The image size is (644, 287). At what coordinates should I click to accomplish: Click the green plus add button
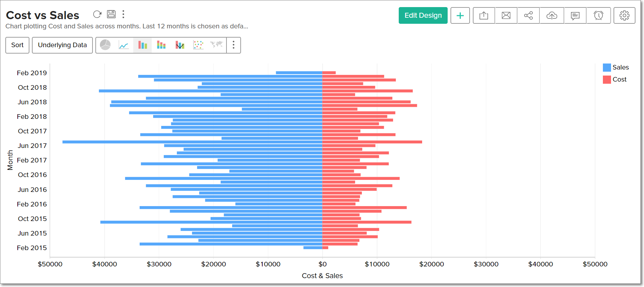coord(460,16)
